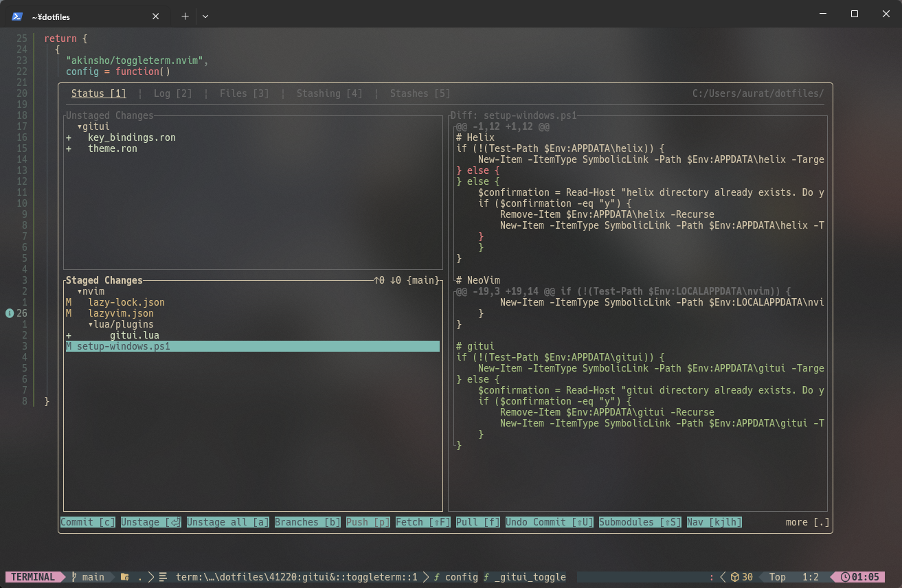The height and width of the screenshot is (588, 902).
Task: Click the 'config = function()' code line
Action: 118,71
